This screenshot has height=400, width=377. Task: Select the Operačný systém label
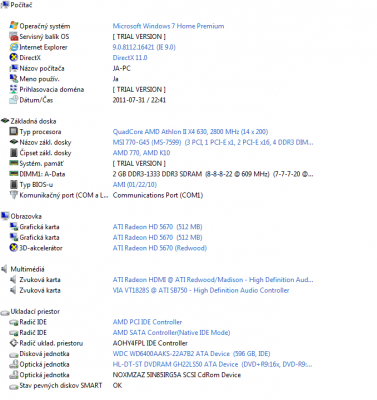click(45, 26)
